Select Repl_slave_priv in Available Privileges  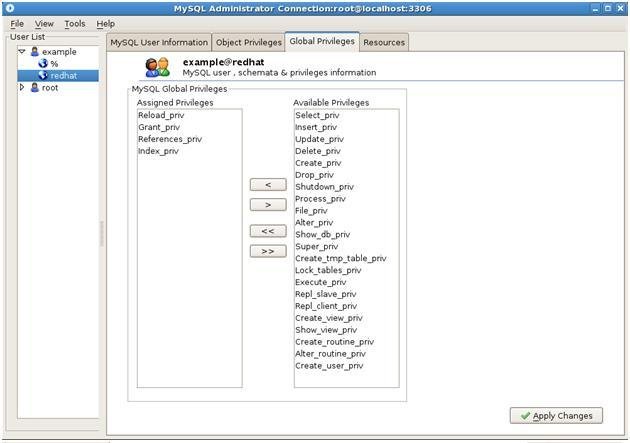pos(326,294)
